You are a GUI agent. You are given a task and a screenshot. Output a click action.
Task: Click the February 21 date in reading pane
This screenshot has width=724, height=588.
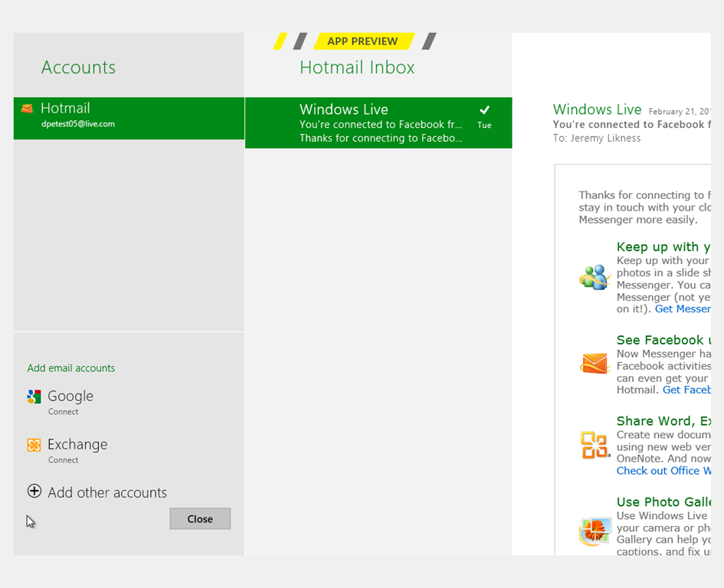[x=680, y=111]
